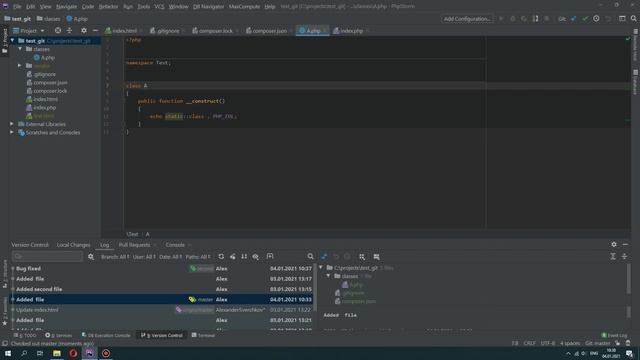640x360 pixels.
Task: Open the Paths: All filter dropdown
Action: pyautogui.click(x=198, y=257)
